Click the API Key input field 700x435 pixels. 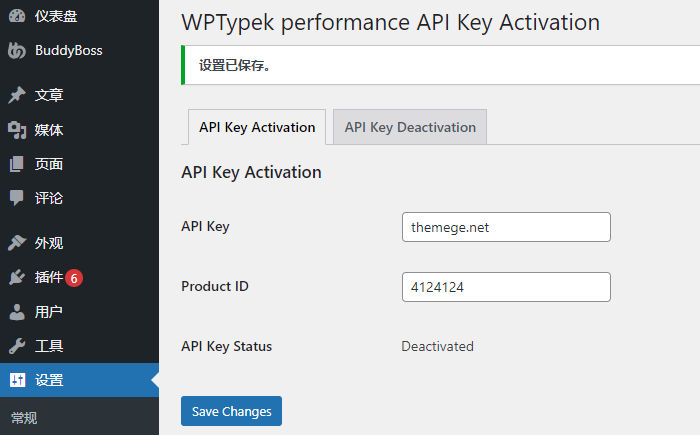click(x=506, y=227)
